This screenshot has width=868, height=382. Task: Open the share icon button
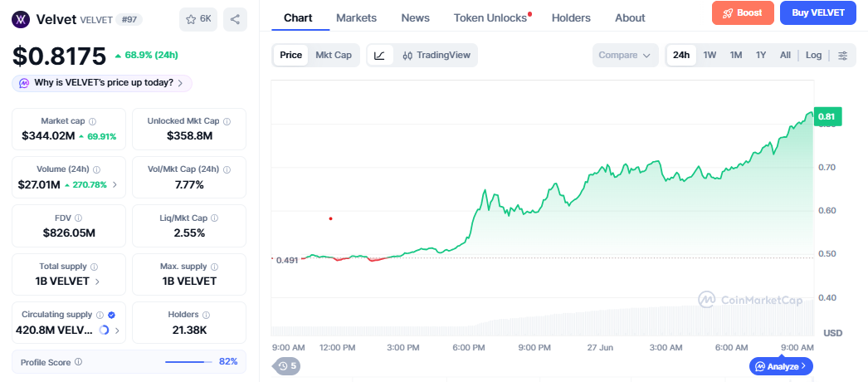[x=236, y=19]
